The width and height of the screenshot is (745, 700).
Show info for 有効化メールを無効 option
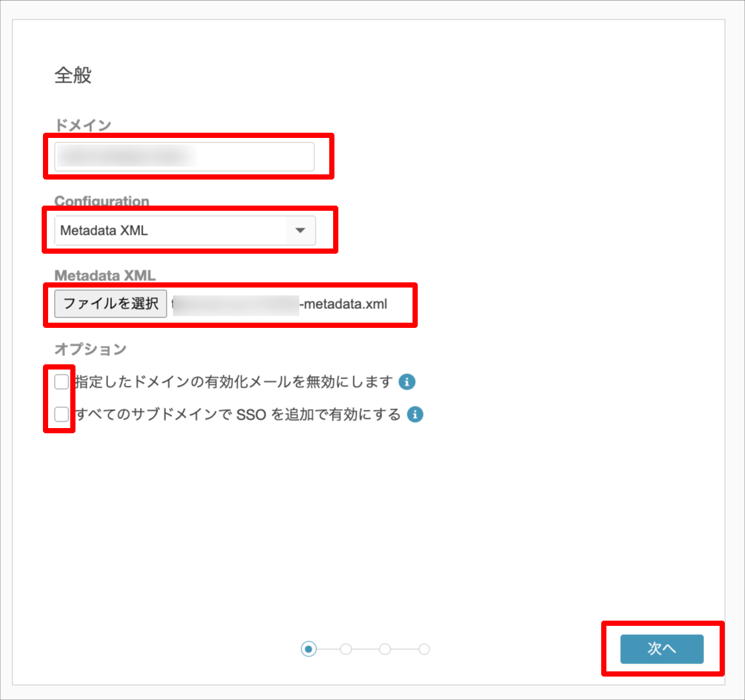click(x=407, y=381)
